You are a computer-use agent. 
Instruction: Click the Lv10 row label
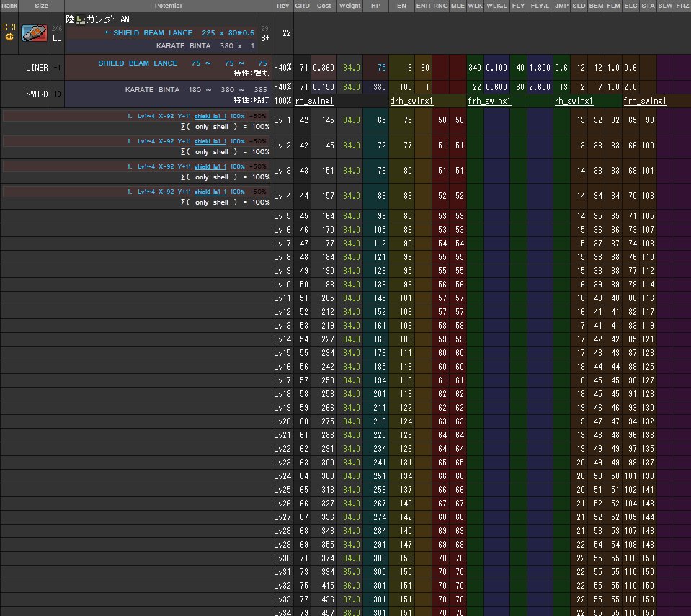click(x=282, y=285)
